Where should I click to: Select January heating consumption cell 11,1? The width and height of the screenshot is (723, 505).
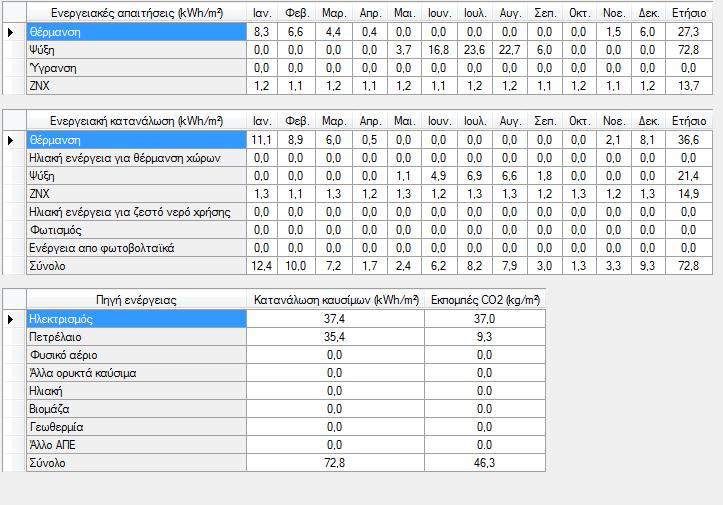coord(261,140)
